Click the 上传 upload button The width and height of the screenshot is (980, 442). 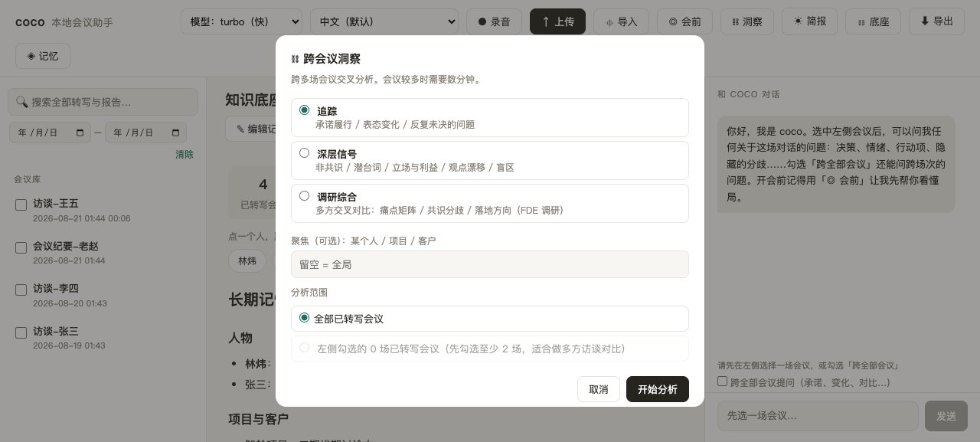point(557,21)
